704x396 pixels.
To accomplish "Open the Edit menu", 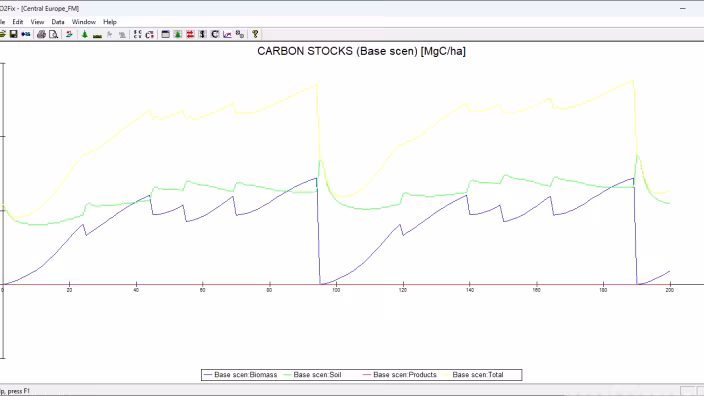I will pyautogui.click(x=18, y=22).
